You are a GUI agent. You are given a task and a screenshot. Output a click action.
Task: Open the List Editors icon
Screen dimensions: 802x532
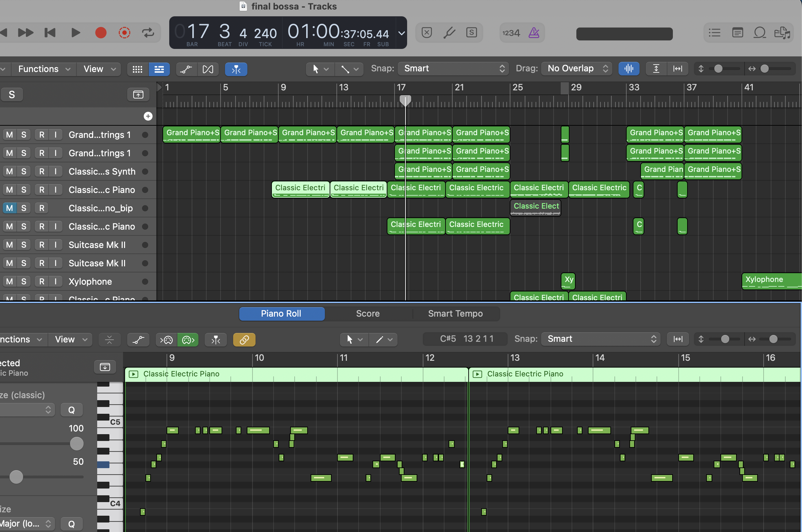point(715,33)
